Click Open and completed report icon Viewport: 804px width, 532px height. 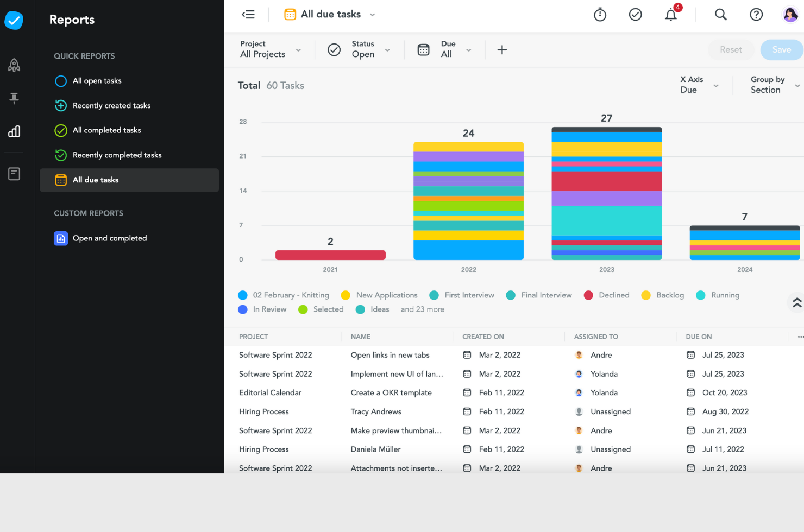[61, 238]
